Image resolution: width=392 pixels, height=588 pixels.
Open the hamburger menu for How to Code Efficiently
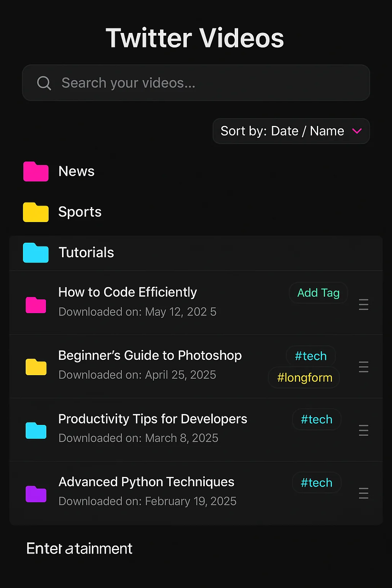363,305
